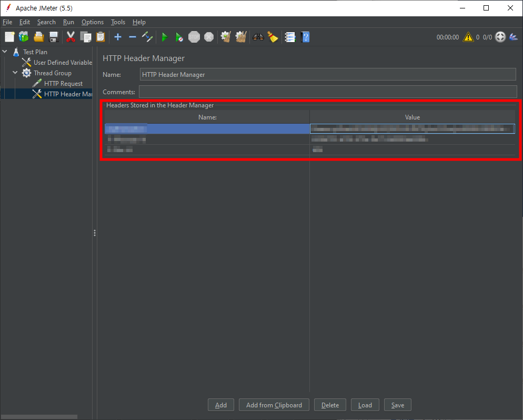Viewport: 523px width, 420px height.
Task: Open the Help menu
Action: point(139,22)
